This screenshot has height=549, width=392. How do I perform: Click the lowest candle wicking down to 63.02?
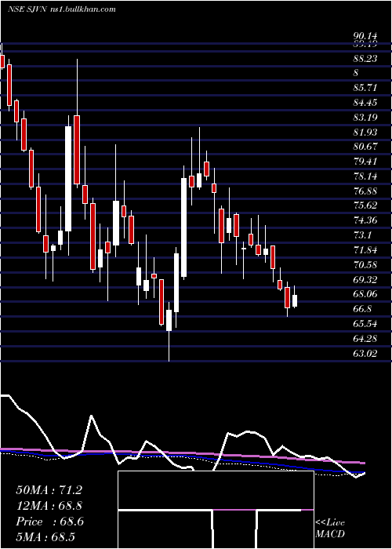coord(169,331)
